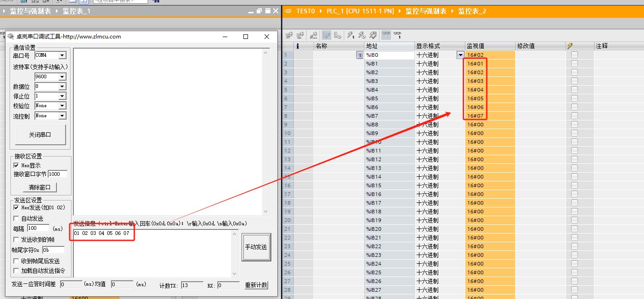The height and width of the screenshot is (299, 644).
Task: Select the %IB3 address cell
Action: click(390, 81)
